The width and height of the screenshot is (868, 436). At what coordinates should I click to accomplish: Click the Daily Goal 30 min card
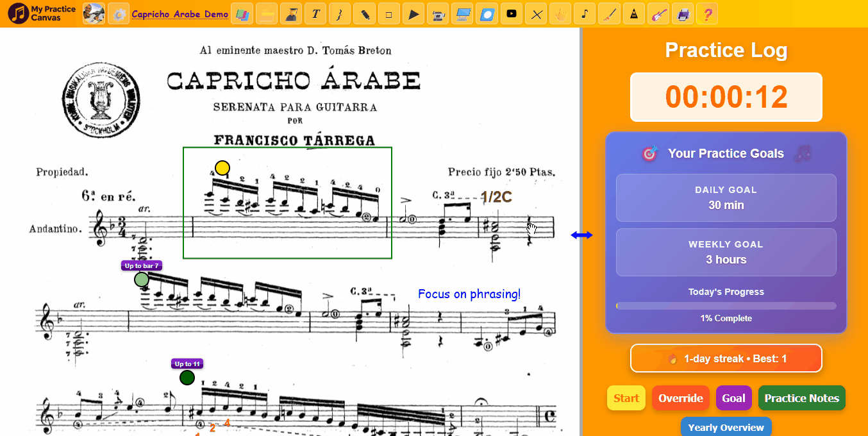726,198
